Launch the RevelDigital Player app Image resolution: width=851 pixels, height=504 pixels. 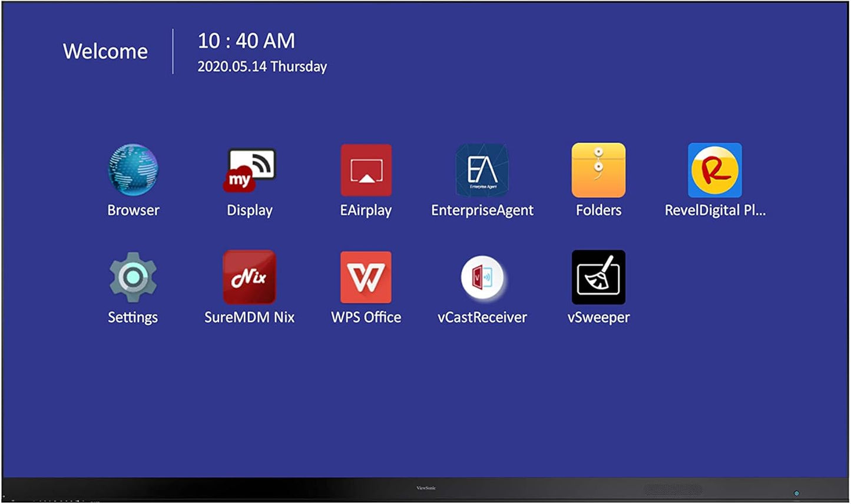pos(715,170)
